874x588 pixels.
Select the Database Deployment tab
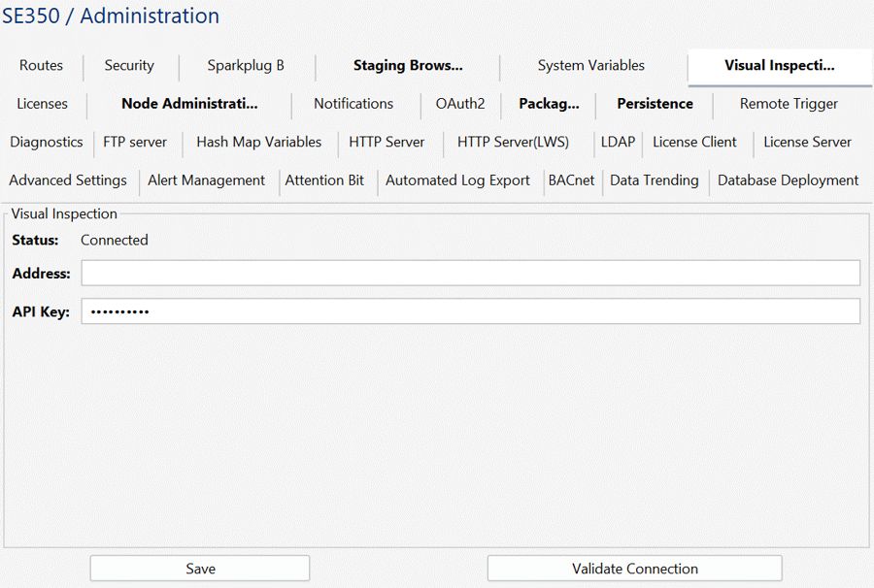[788, 181]
